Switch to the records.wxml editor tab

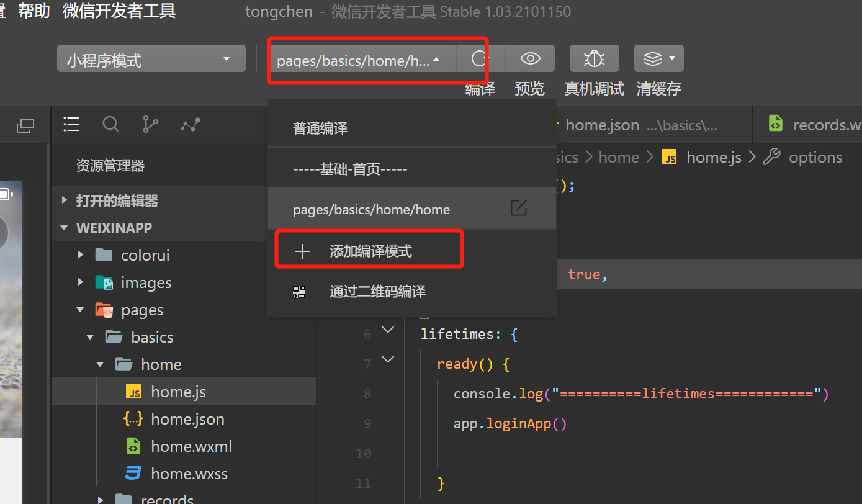coord(808,125)
